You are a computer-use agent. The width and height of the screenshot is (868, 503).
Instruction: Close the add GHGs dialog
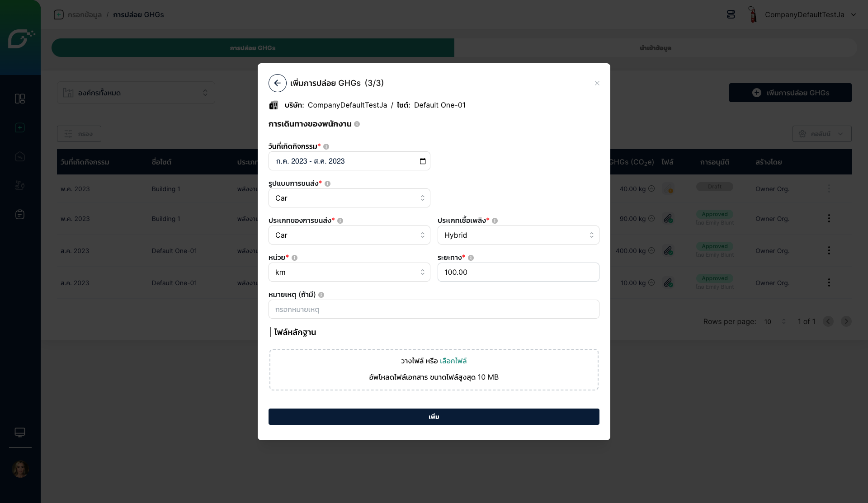click(x=597, y=83)
